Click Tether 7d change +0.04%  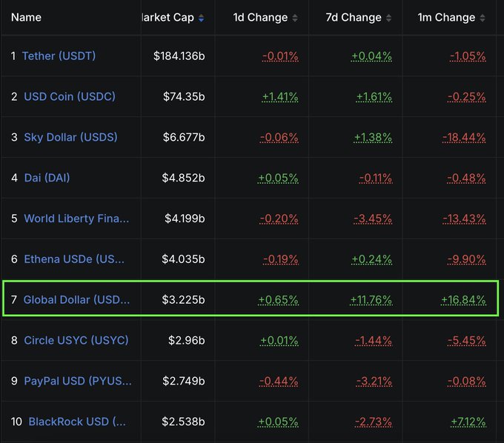coord(371,56)
